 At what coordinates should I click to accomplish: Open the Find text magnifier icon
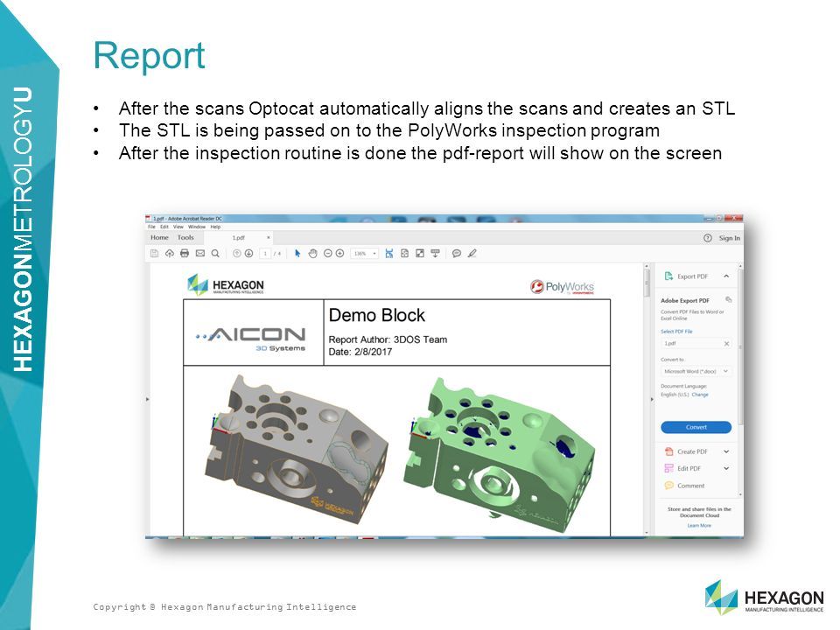click(x=215, y=254)
